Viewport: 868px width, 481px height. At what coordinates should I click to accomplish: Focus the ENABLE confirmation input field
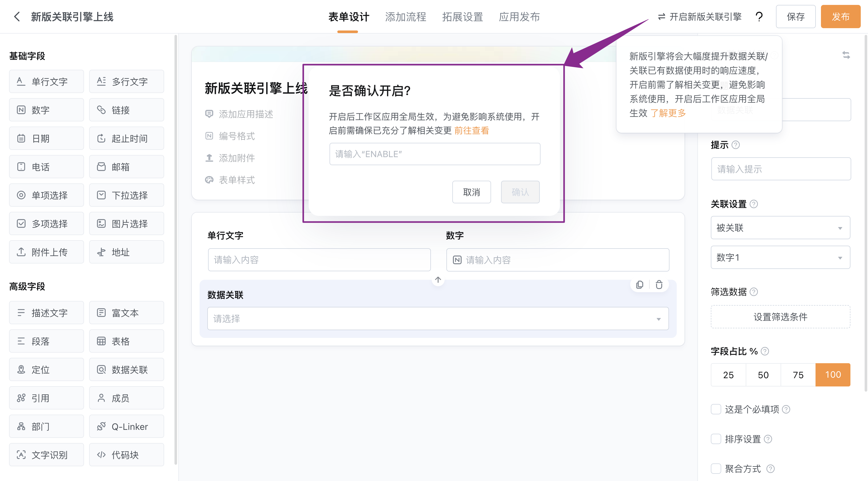coord(435,154)
